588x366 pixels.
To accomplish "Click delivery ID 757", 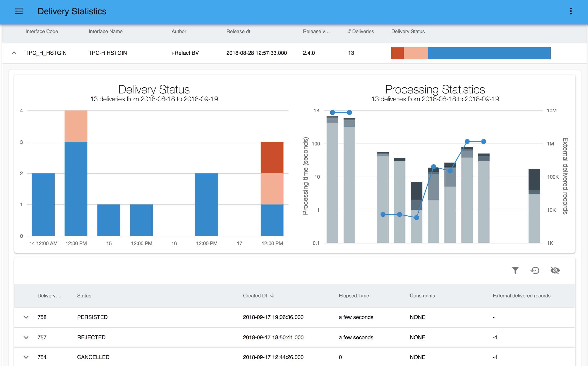I will coord(42,337).
